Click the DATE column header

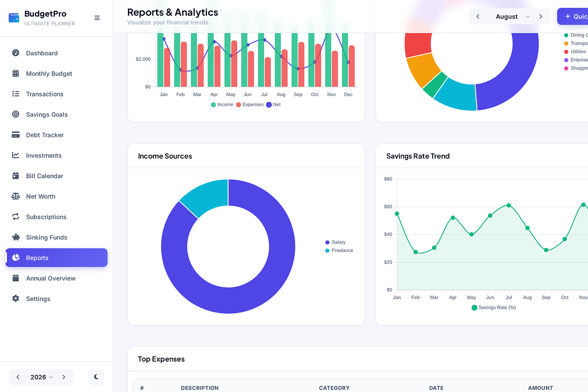pyautogui.click(x=436, y=388)
